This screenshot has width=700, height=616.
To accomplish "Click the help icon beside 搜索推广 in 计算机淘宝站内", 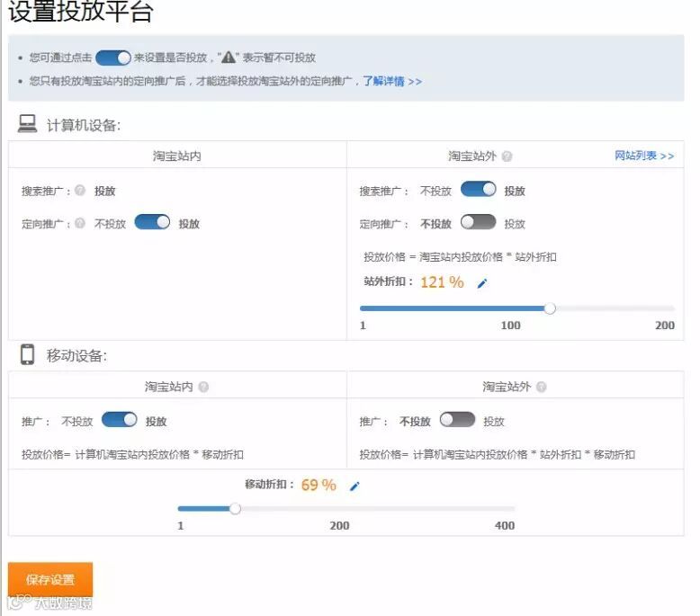I will tap(80, 190).
